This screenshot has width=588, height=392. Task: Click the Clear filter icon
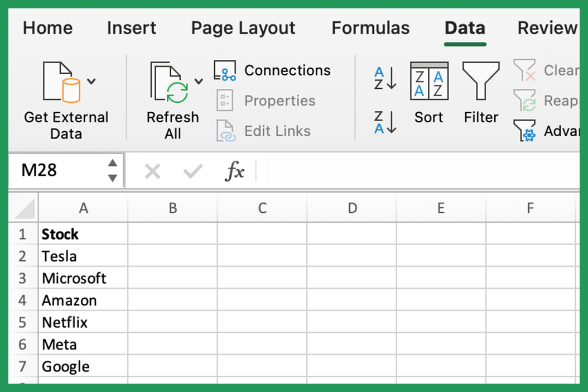point(524,70)
